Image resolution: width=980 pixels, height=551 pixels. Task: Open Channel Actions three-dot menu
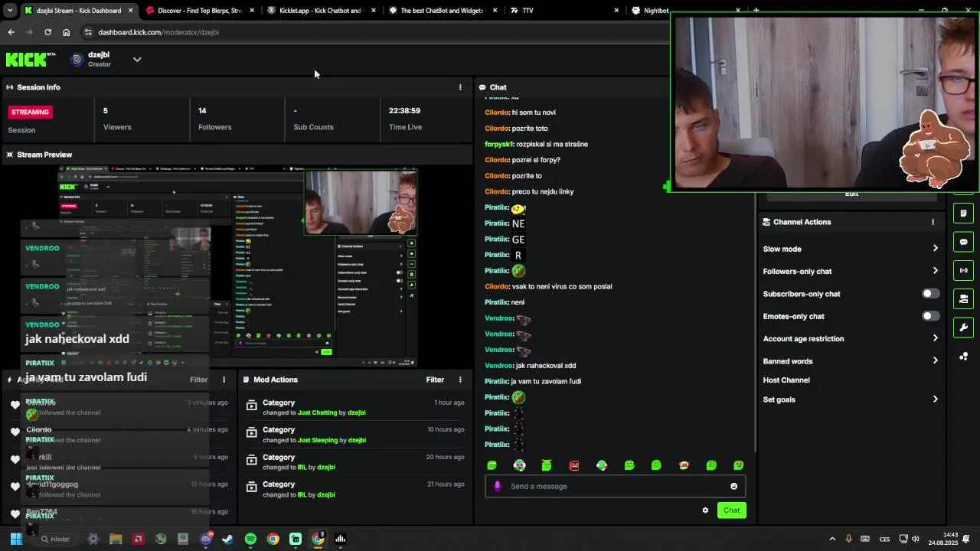click(933, 222)
